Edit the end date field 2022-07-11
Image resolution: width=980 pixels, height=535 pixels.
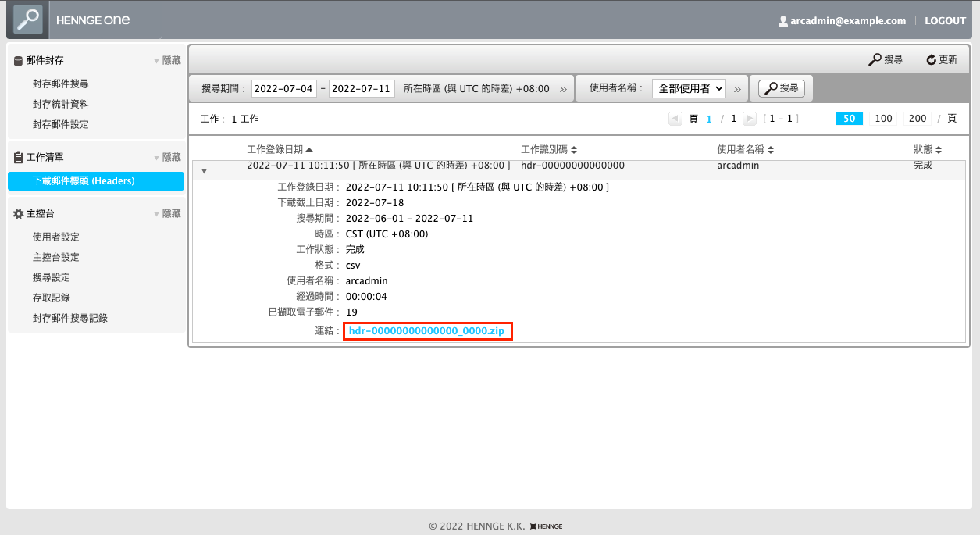point(362,88)
